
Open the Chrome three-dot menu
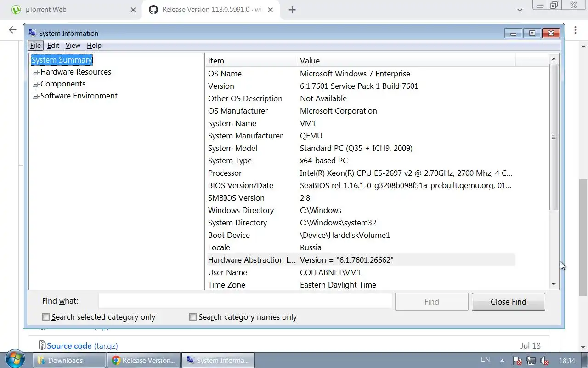click(x=575, y=30)
